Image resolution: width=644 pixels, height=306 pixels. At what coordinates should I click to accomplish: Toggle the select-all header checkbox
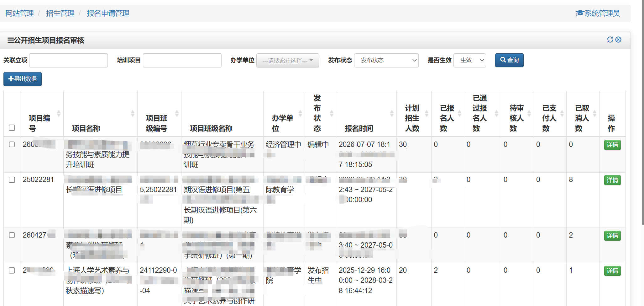click(12, 128)
